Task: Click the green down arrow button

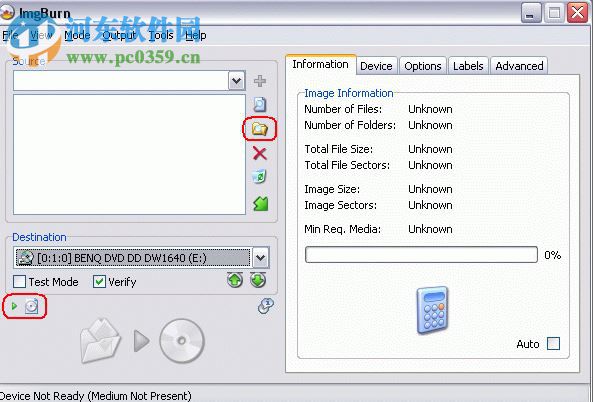Action: coord(258,280)
